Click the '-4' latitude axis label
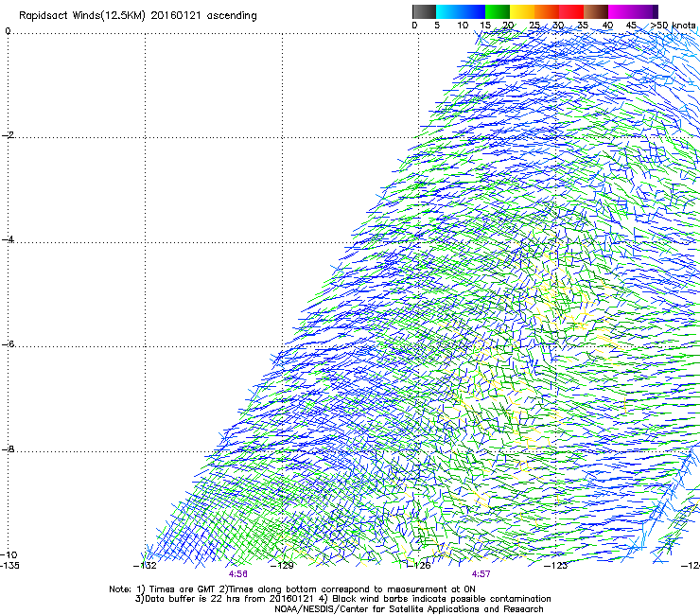The width and height of the screenshot is (700, 615). [8, 239]
